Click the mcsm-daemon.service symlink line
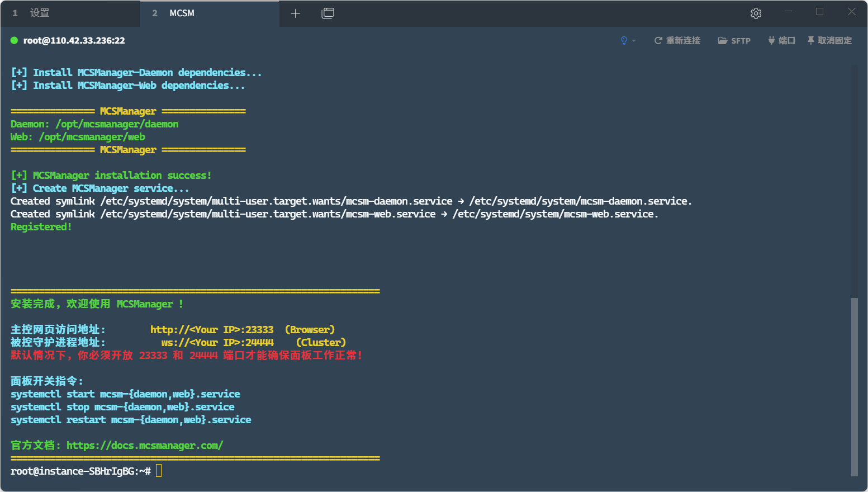 (352, 201)
